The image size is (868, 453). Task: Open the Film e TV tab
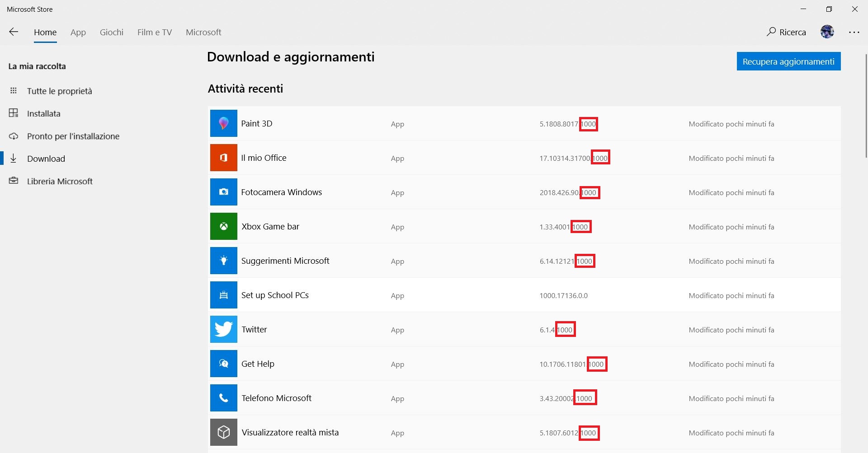coord(155,32)
